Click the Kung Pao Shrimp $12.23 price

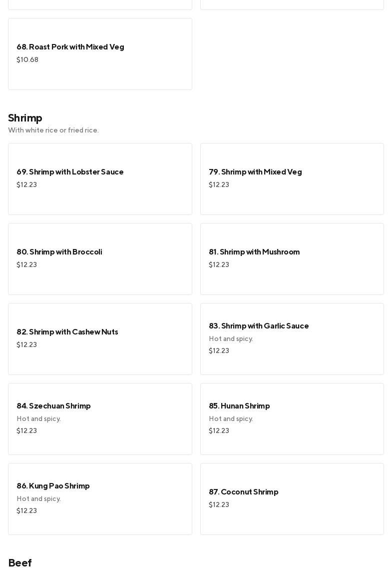pyautogui.click(x=26, y=511)
